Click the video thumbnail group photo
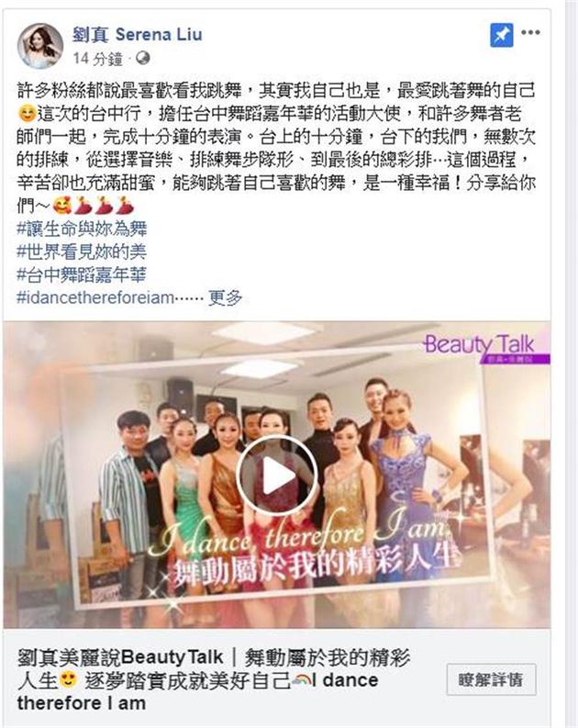578x728 pixels. tap(277, 475)
